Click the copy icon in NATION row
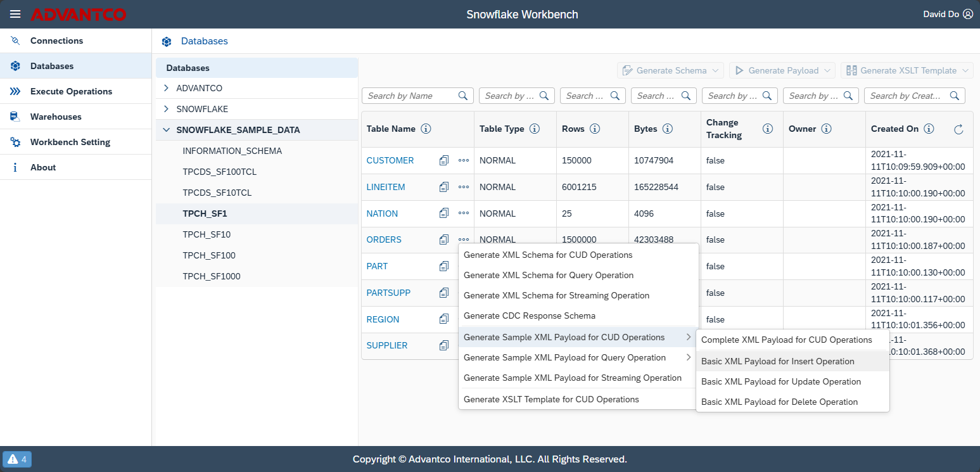Screen dimensions: 980x472 coord(444,214)
